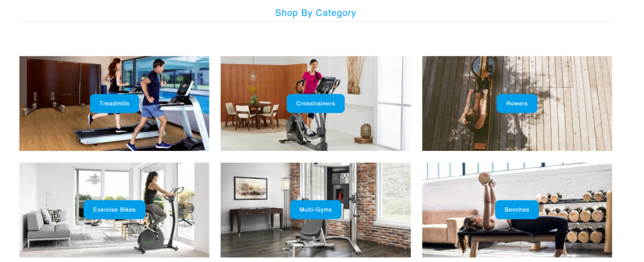Click the Shop By Category heading

316,13
